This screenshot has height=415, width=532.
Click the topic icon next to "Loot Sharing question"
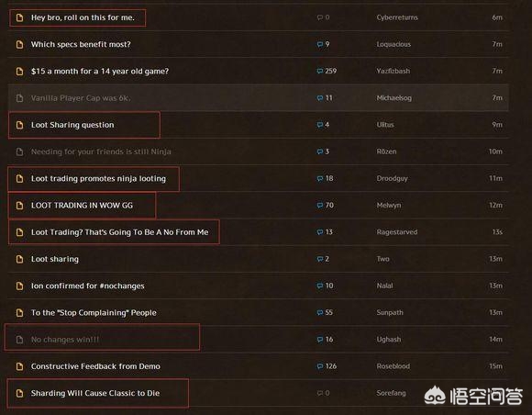(x=19, y=125)
